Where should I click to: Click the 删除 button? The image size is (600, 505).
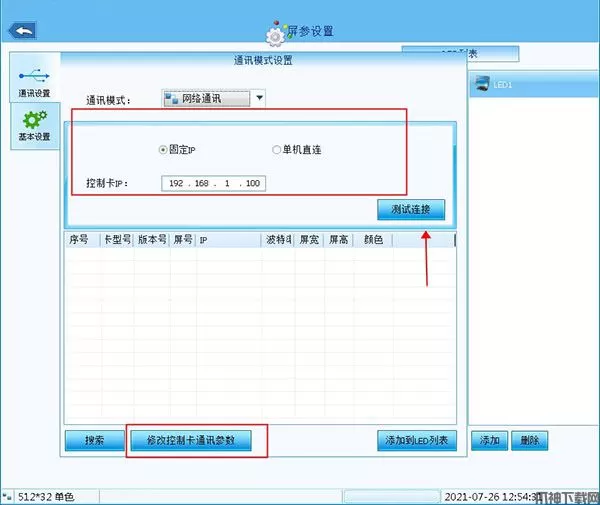[x=530, y=441]
